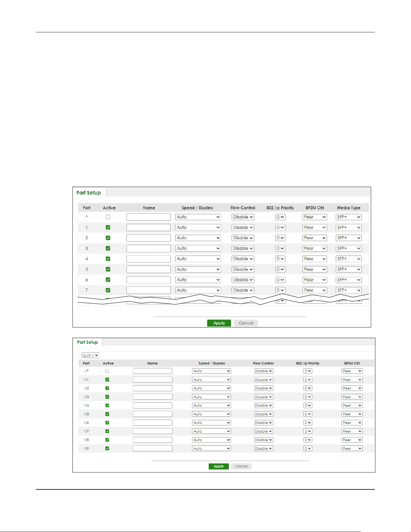The height and width of the screenshot is (532, 411).
Task: Click the Name field for port 6
Action: point(149,280)
